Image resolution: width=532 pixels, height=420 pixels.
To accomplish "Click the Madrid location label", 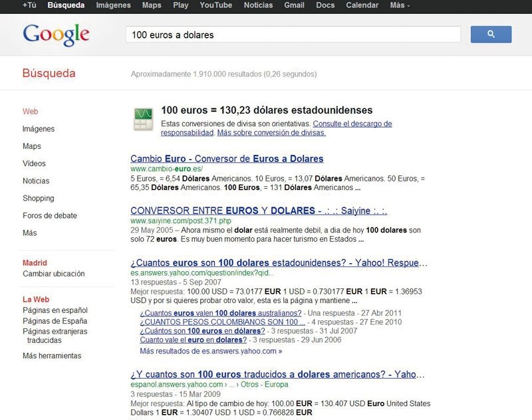I will (35, 262).
